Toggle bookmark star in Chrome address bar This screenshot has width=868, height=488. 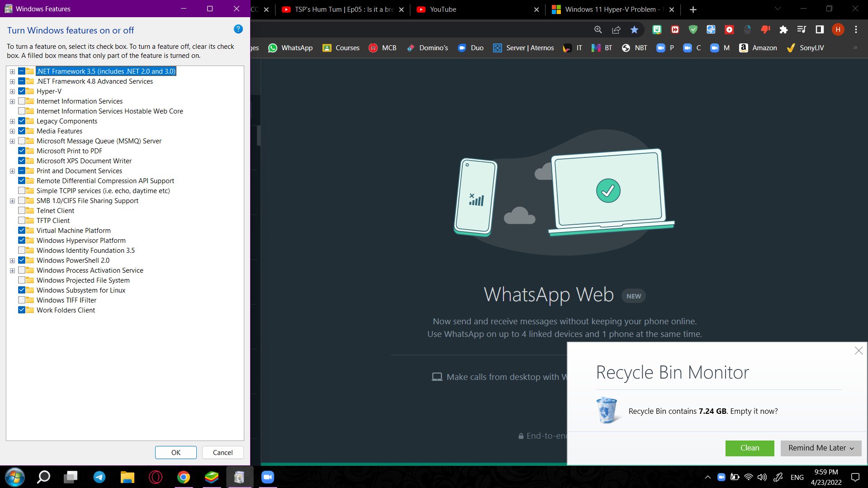pos(634,30)
